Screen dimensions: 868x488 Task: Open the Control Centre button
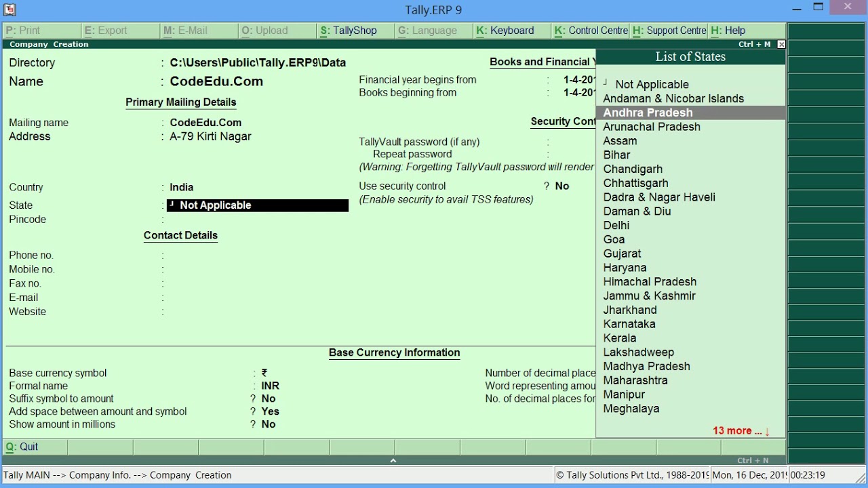tap(591, 30)
